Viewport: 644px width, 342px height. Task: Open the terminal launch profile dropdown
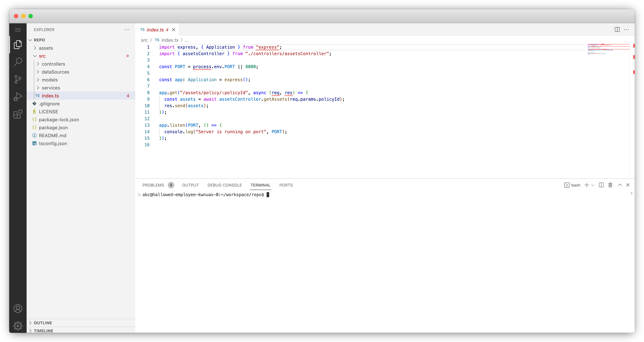[592, 185]
